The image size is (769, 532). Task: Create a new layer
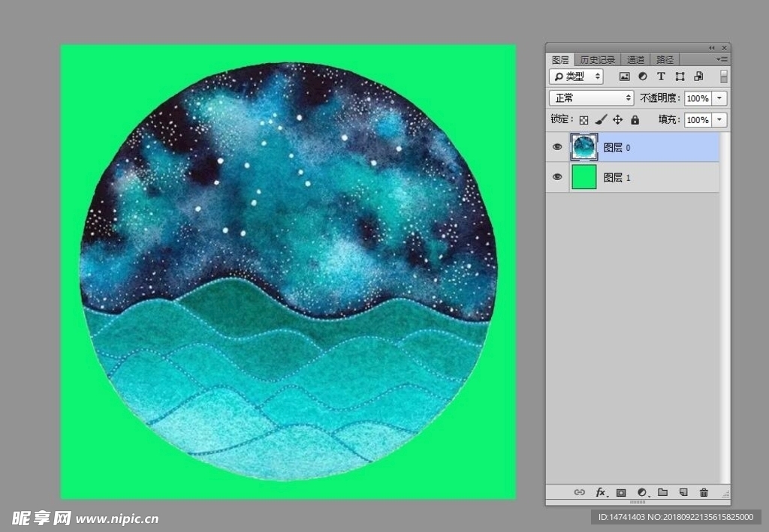pyautogui.click(x=683, y=492)
